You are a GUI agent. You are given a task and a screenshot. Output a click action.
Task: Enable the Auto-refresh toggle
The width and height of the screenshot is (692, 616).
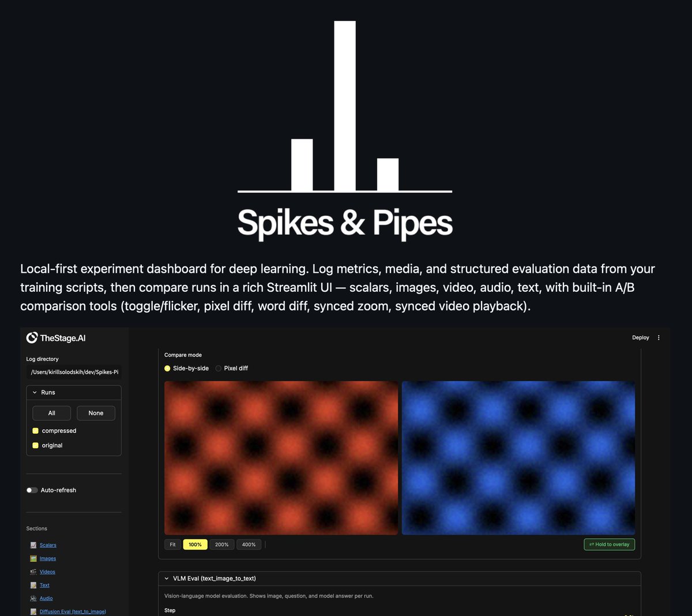click(x=32, y=490)
